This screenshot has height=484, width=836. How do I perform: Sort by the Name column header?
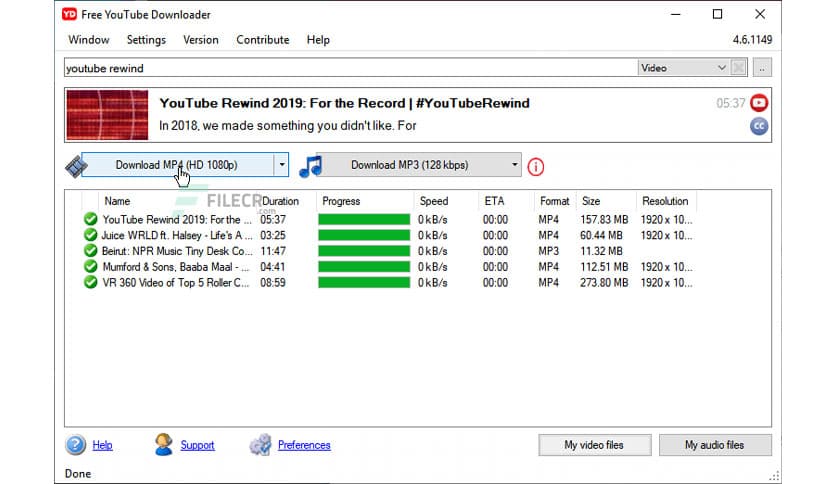tap(117, 201)
